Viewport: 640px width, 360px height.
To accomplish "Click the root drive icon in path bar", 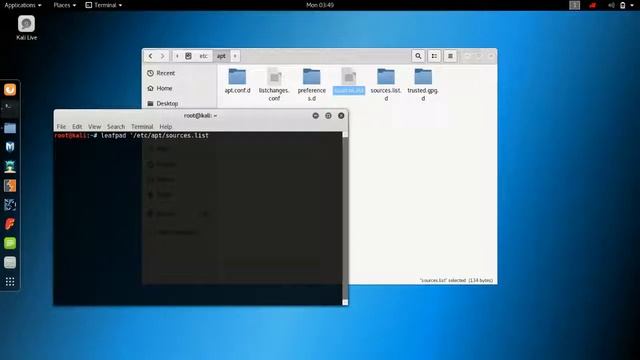I will pyautogui.click(x=189, y=56).
